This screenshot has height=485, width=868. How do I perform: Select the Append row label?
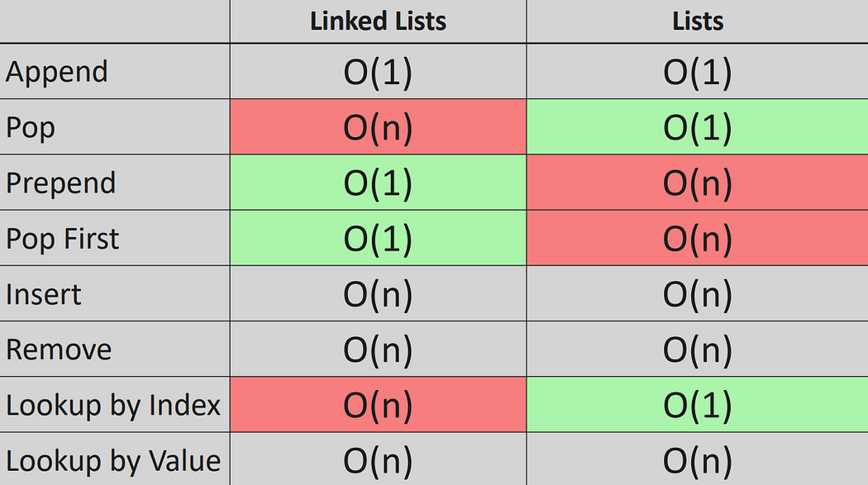coord(56,73)
